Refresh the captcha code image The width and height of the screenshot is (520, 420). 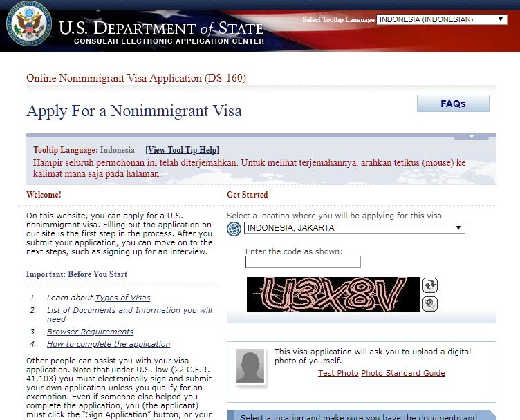point(430,285)
